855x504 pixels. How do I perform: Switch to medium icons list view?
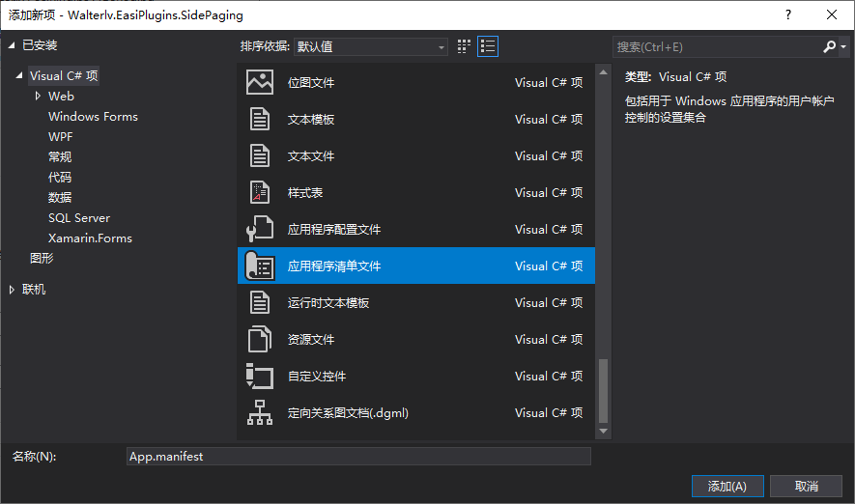488,46
